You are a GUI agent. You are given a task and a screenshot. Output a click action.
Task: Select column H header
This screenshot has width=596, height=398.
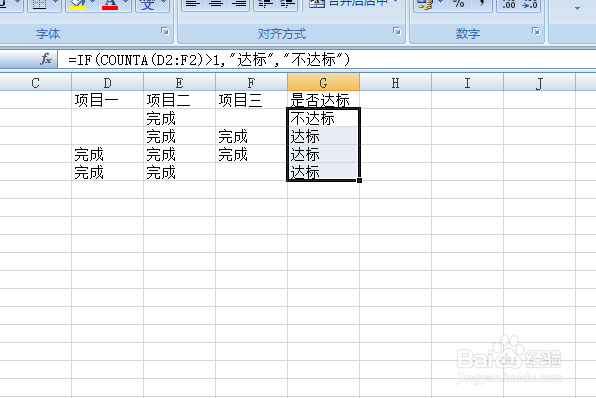coord(395,82)
